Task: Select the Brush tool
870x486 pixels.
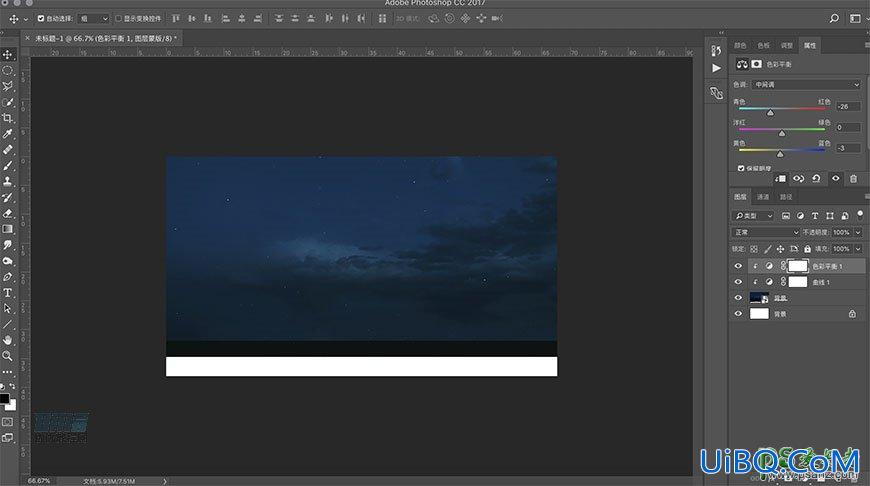Action: tap(8, 165)
